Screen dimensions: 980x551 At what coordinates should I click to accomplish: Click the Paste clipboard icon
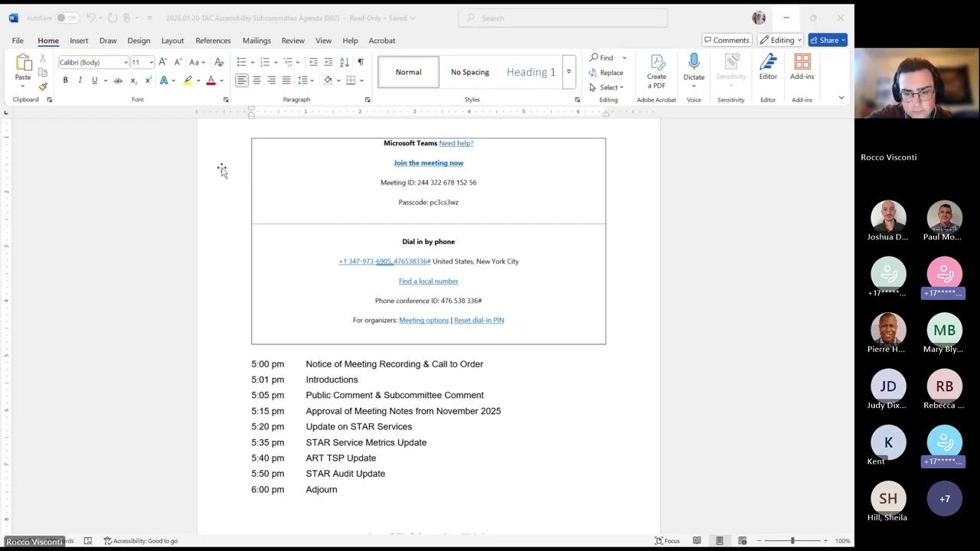[x=23, y=63]
